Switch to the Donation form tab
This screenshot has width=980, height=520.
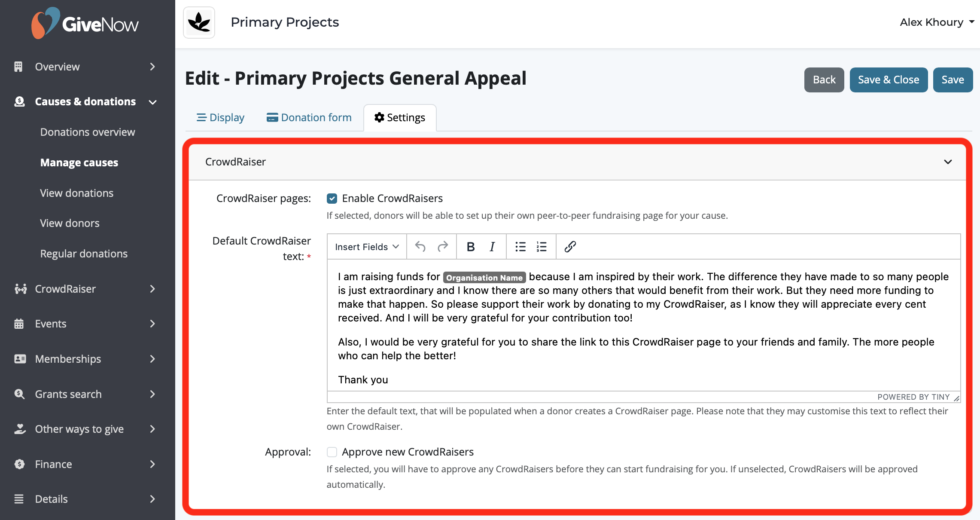point(309,117)
